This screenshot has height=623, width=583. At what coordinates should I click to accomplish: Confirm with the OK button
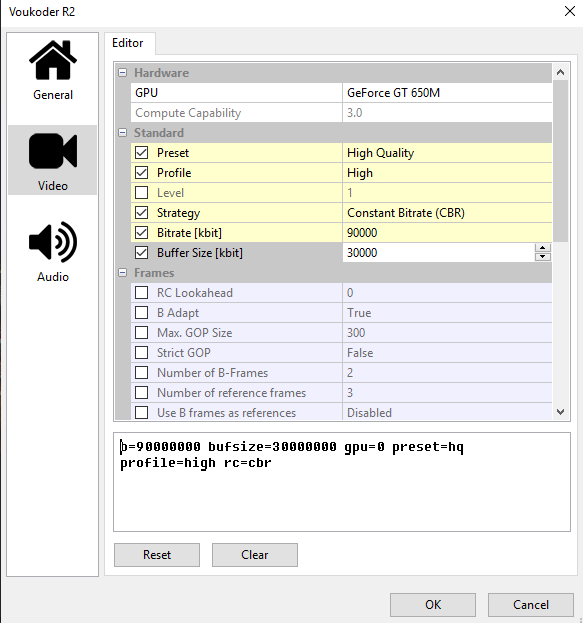coord(433,604)
